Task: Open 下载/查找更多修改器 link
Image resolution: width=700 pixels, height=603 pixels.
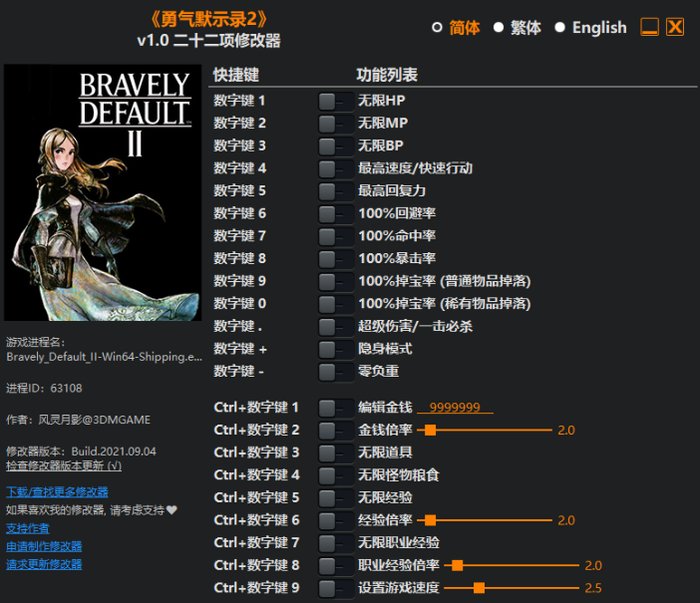Action: (57, 491)
